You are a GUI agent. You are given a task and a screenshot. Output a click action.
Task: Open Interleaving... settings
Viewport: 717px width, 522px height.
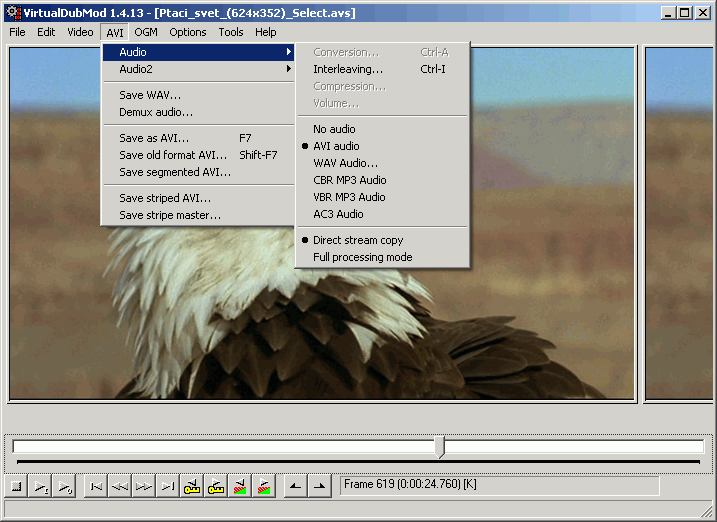click(381, 69)
